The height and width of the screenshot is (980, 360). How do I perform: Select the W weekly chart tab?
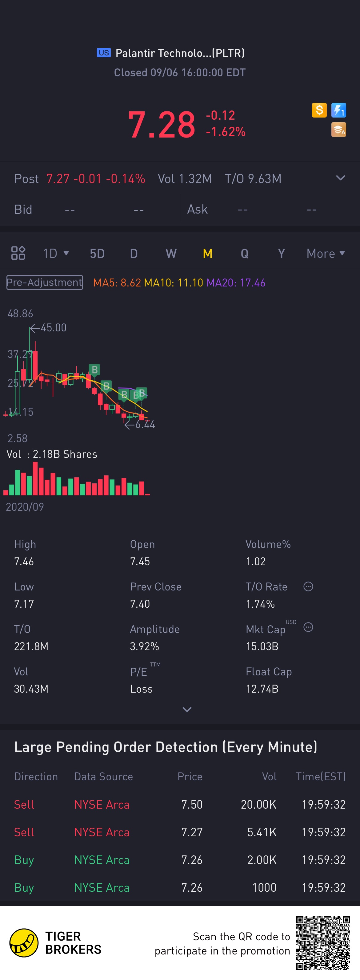(x=171, y=253)
